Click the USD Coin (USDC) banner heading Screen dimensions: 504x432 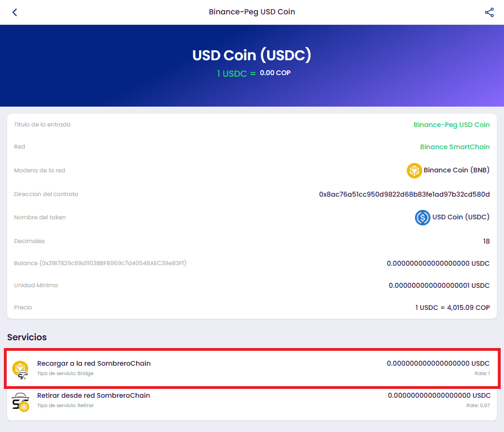tap(251, 55)
